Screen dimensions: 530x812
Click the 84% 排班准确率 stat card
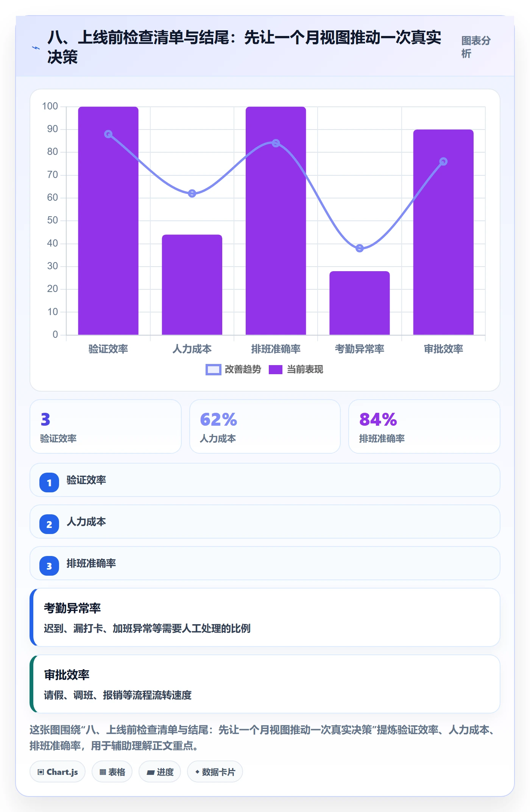point(424,426)
